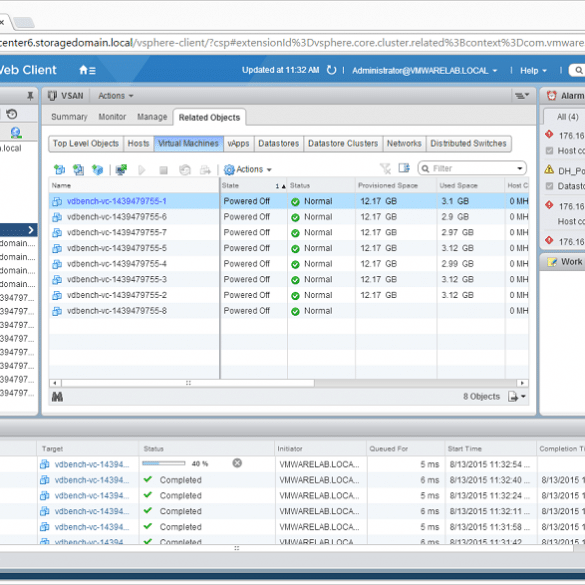Screen dimensions: 585x585
Task: Click the second green-arrow VM toolbar icon
Action: (78, 169)
